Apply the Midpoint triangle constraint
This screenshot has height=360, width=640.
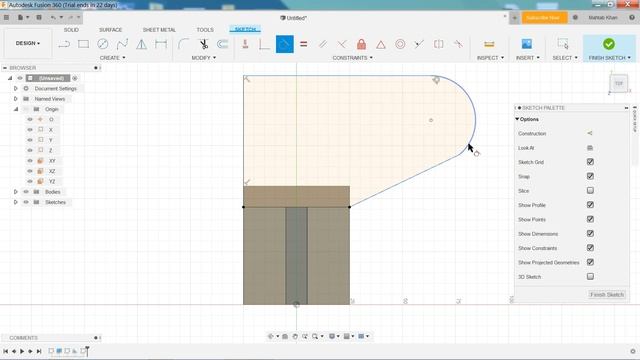click(x=381, y=44)
